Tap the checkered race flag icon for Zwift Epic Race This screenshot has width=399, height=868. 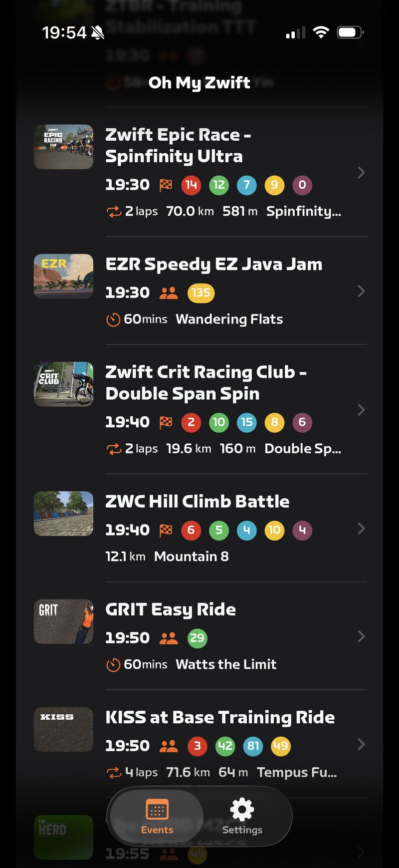tap(166, 185)
